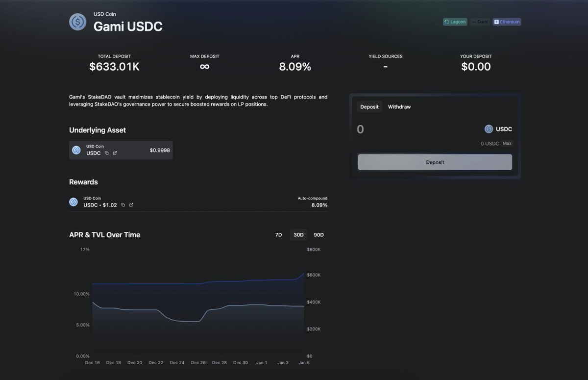Viewport: 588px width, 380px height.
Task: Select the 90D chart range
Action: coord(318,235)
